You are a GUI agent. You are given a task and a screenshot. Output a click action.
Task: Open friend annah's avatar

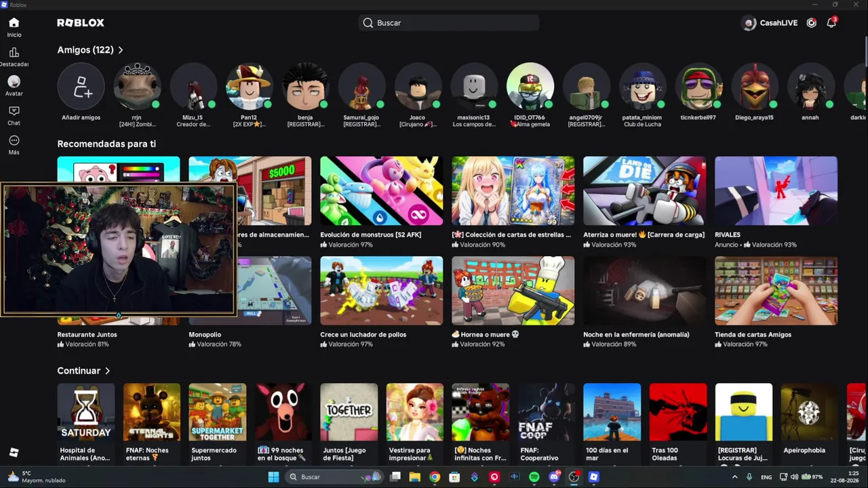point(810,87)
